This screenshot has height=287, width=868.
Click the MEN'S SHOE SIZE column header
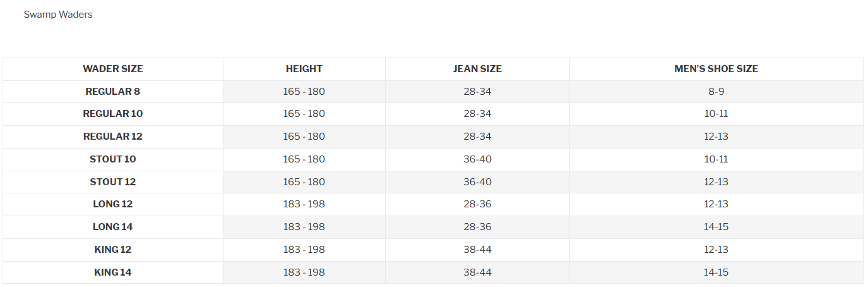(716, 69)
